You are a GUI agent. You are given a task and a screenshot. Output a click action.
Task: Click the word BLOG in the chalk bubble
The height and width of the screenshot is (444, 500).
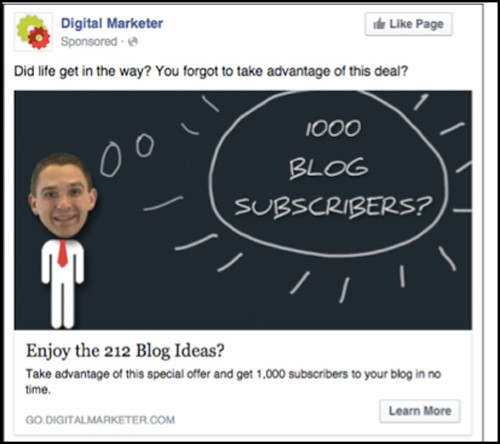coord(329,168)
